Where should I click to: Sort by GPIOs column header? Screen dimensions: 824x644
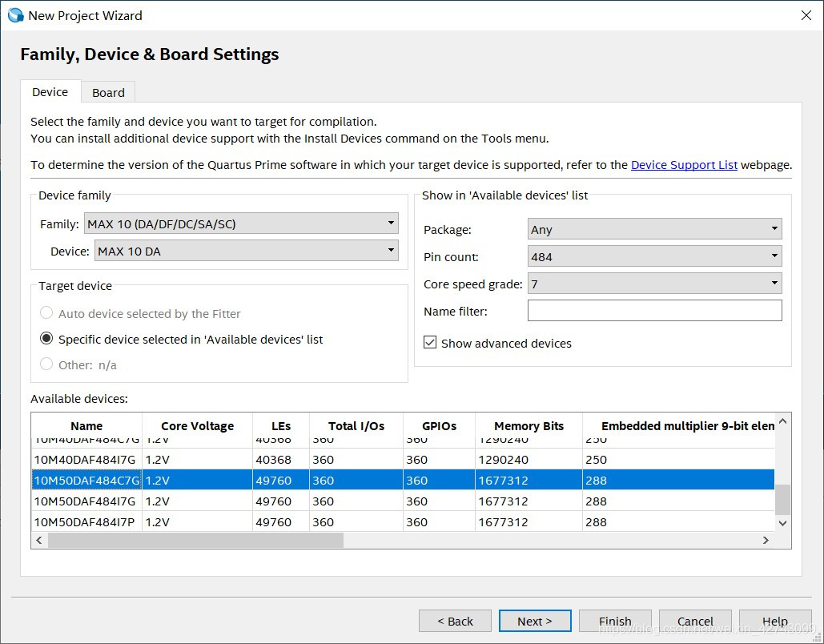click(440, 426)
